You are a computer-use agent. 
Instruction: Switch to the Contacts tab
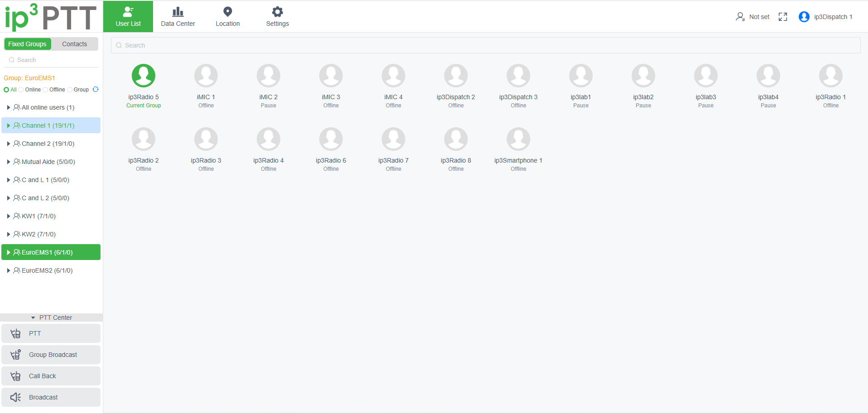[75, 44]
